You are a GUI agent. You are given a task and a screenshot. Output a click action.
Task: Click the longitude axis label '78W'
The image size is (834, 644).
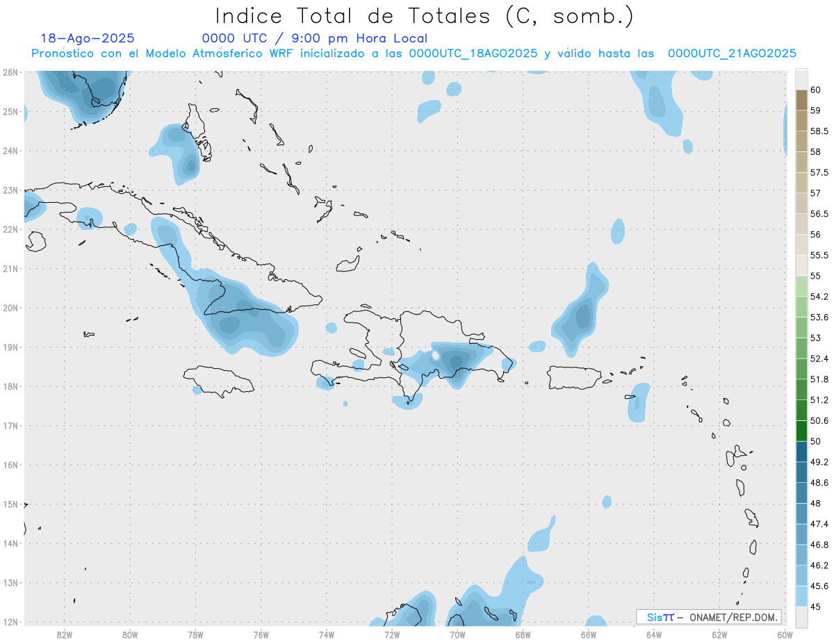click(195, 634)
